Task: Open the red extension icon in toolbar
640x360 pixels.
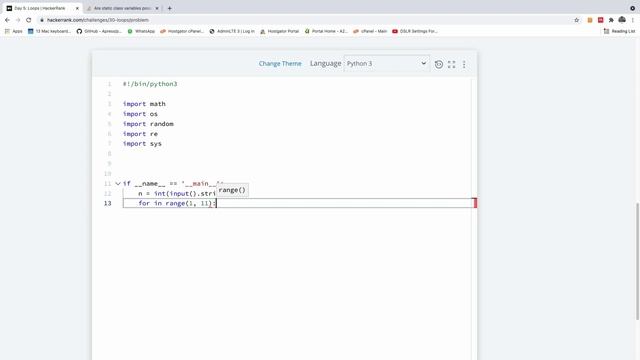Action: (x=600, y=20)
